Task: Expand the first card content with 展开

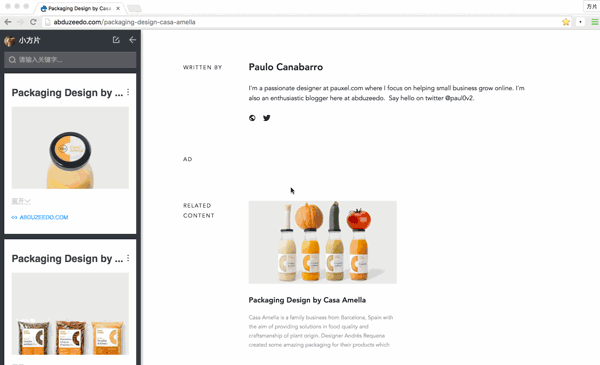Action: coord(21,201)
